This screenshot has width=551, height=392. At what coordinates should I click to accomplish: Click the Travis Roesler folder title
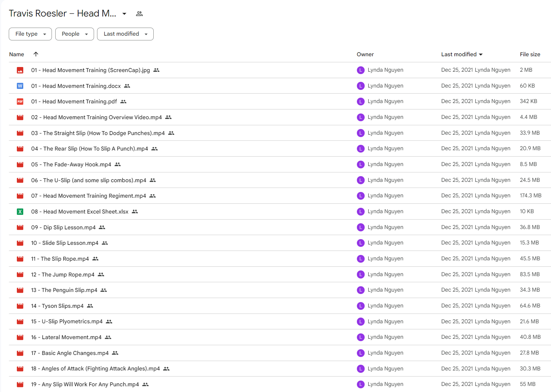62,13
